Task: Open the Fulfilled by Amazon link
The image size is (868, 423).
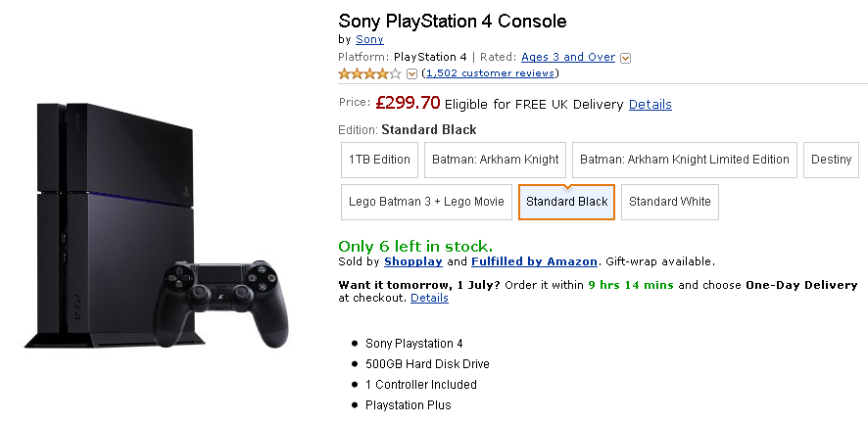Action: tap(534, 261)
